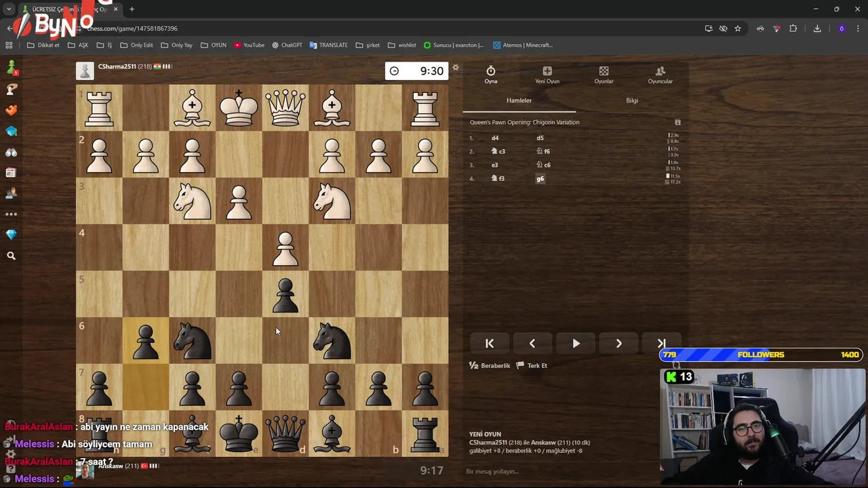
Task: Open the browser downloads icon
Action: (817, 28)
